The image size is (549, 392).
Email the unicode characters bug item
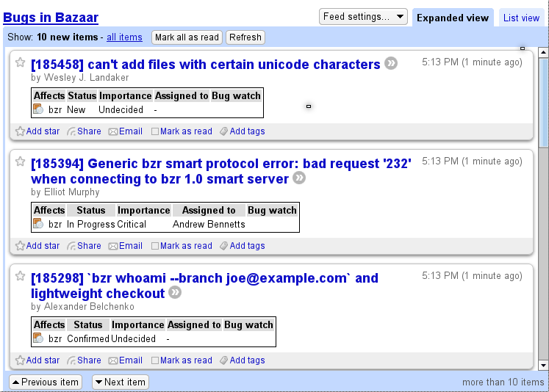tap(126, 131)
